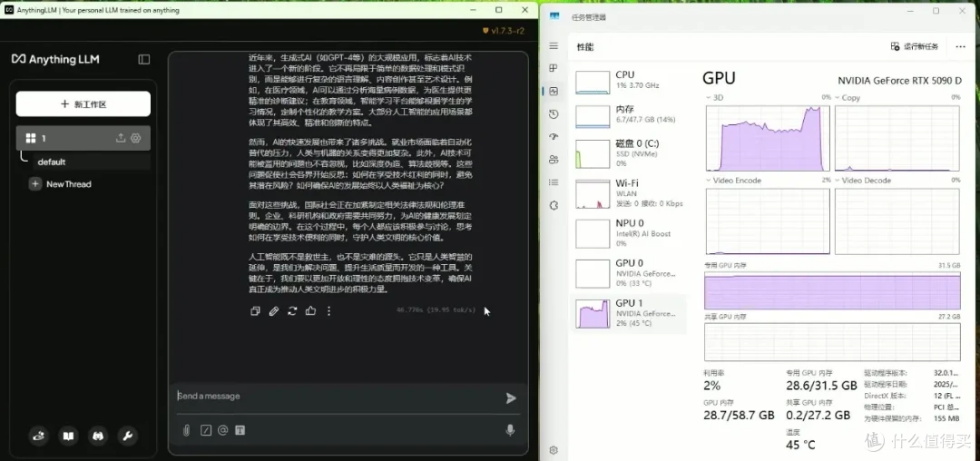
Task: Click the 性能 page heading
Action: 585,47
